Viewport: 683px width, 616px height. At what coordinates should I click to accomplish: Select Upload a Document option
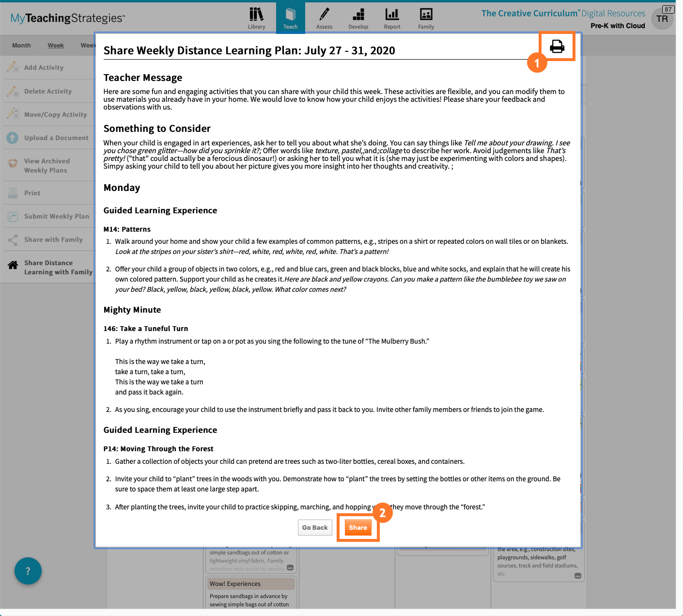tap(56, 138)
